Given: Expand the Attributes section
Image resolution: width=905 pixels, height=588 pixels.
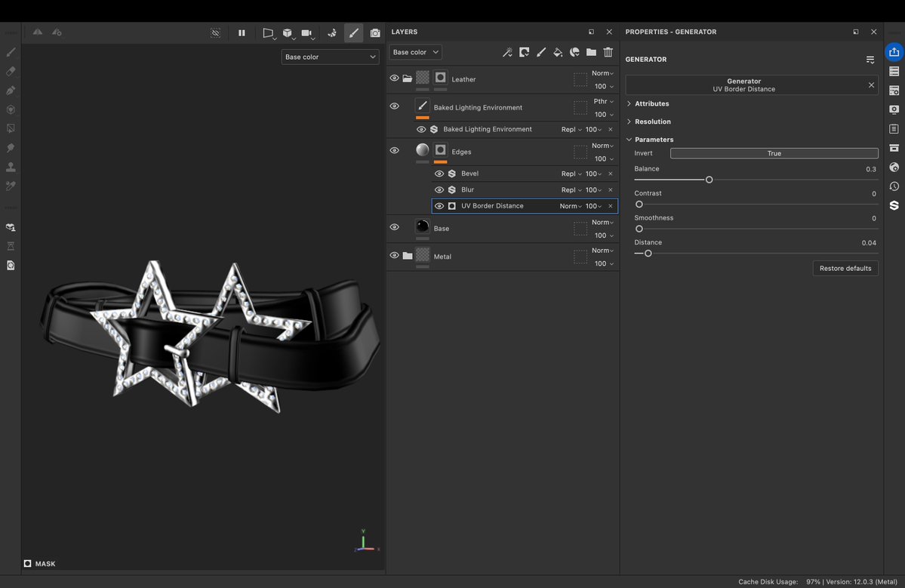Looking at the screenshot, I should 648,104.
